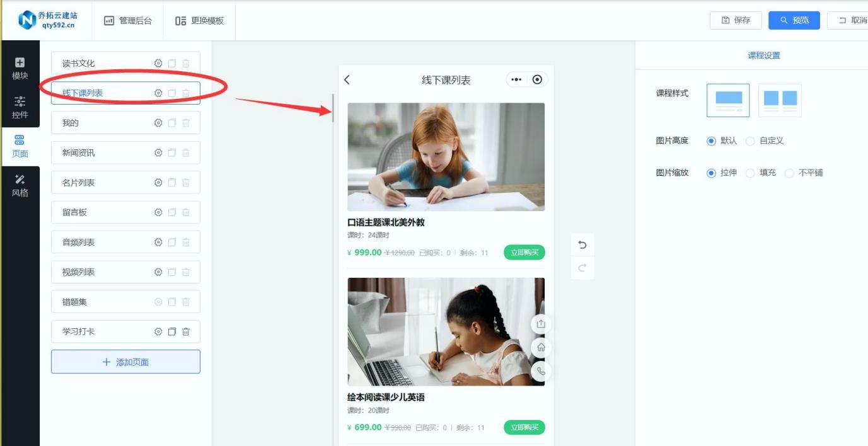Click 更换模板 in top bar
The height and width of the screenshot is (446, 868).
pos(200,21)
